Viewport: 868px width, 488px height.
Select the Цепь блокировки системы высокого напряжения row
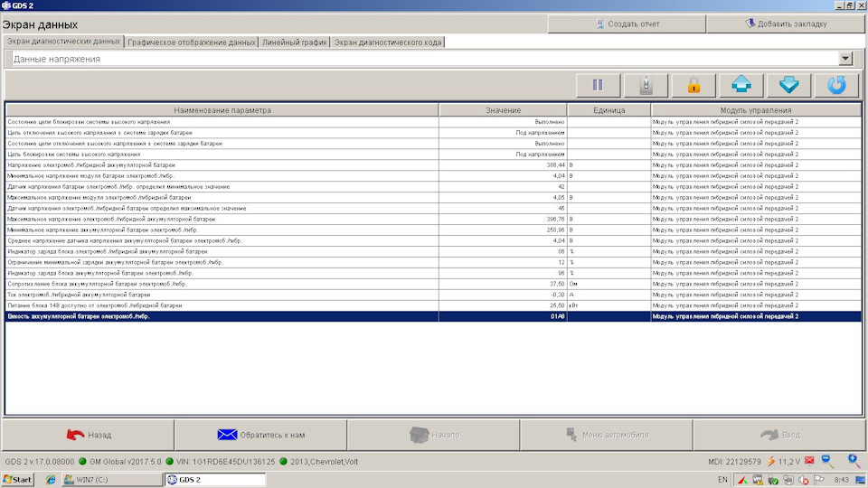433,155
